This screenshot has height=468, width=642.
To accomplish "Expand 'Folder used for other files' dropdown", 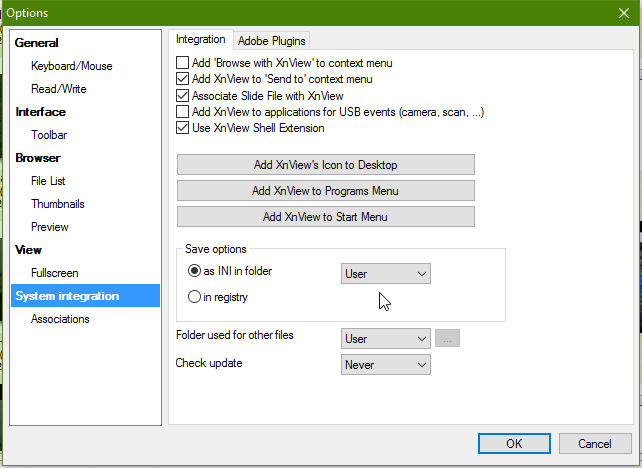I will 385,339.
